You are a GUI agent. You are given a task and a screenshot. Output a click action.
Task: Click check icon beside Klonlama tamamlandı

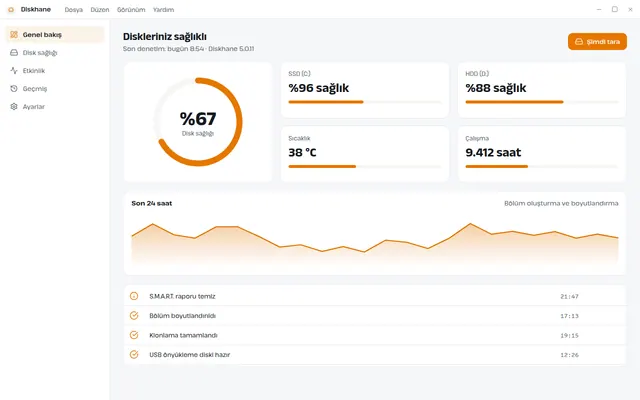(x=134, y=335)
